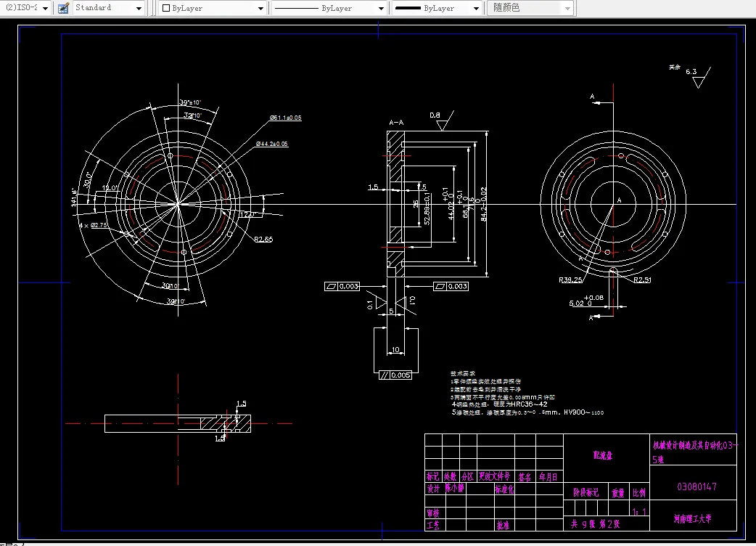The height and width of the screenshot is (546, 756).
Task: Select the 共 9 张 第 2 张 sheet count text
Action: (x=596, y=523)
